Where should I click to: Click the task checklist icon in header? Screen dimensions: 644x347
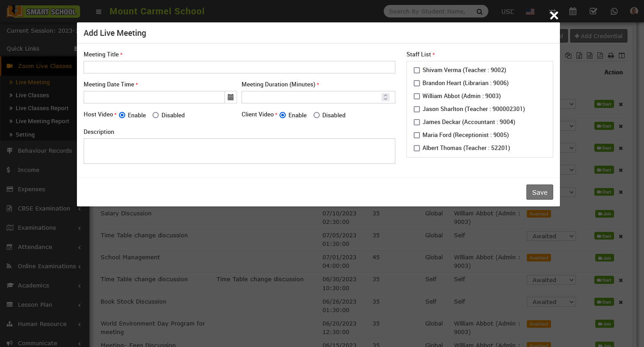593,12
